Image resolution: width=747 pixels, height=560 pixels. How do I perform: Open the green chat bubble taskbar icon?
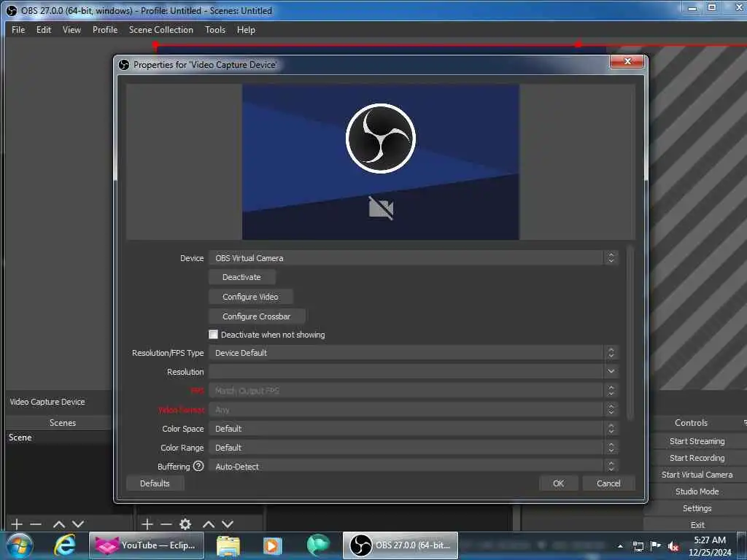318,545
